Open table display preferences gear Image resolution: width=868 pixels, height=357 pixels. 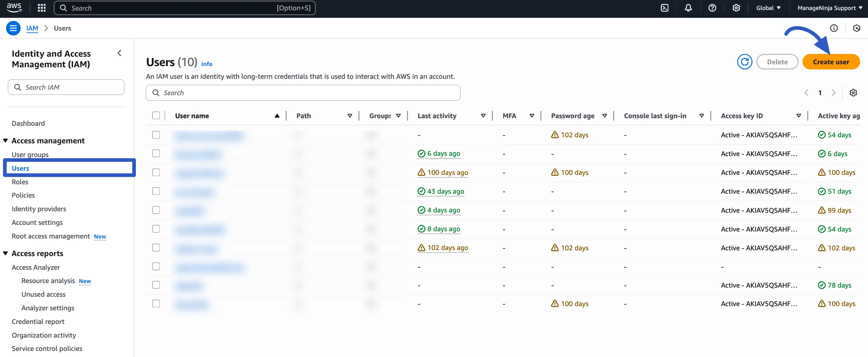coord(853,93)
